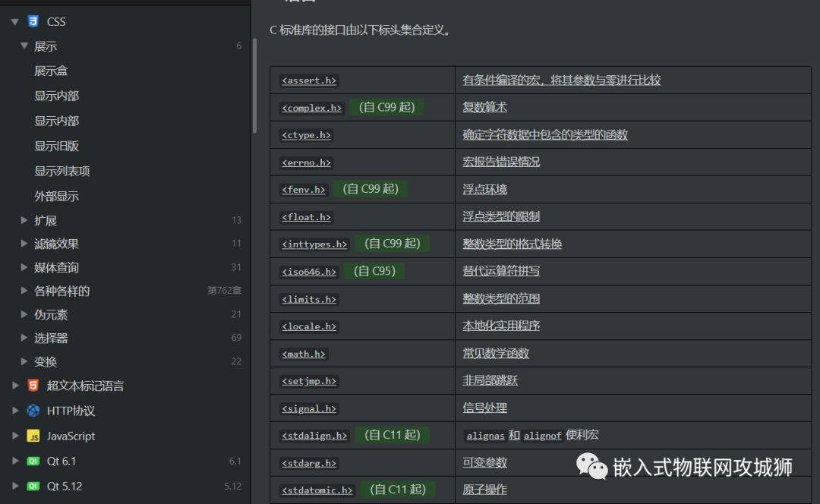Collapse the 展示 section
Viewport: 820px width, 504px height.
(24, 46)
